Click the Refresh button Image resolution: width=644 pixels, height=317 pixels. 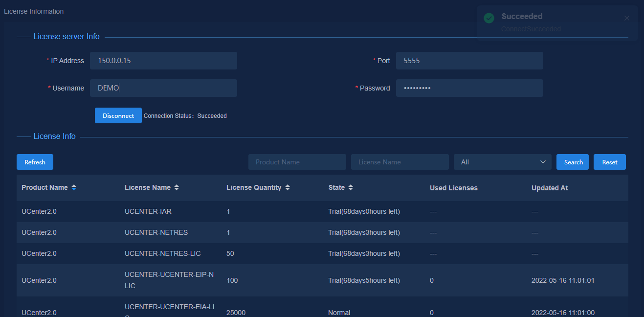click(x=35, y=162)
